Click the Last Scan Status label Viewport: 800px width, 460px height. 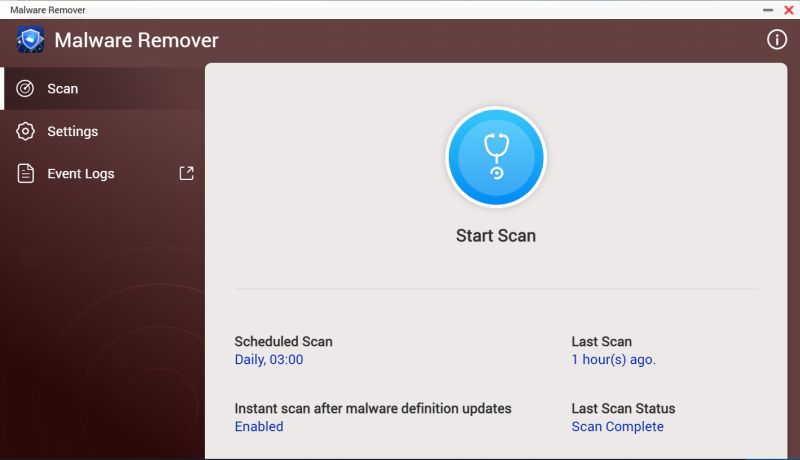(x=623, y=408)
